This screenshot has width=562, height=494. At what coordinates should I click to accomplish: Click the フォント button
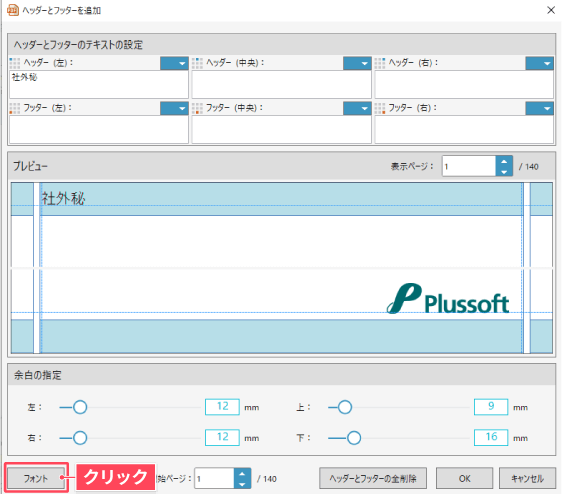[35, 478]
